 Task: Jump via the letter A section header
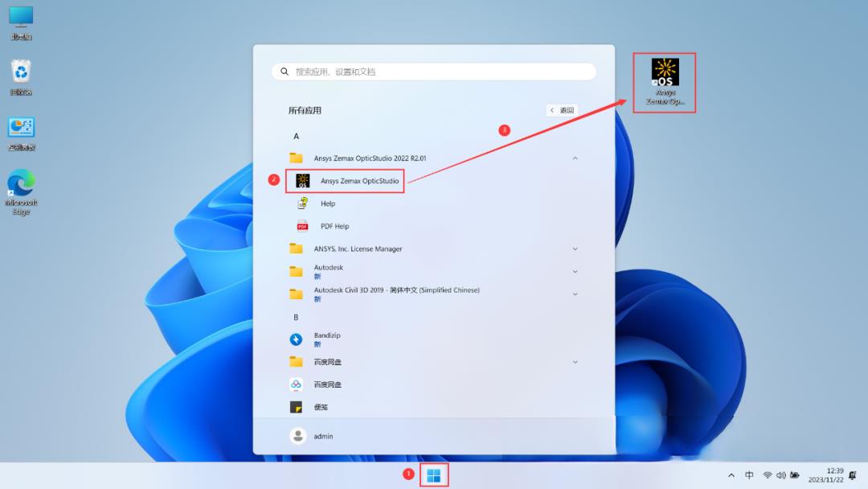point(296,136)
